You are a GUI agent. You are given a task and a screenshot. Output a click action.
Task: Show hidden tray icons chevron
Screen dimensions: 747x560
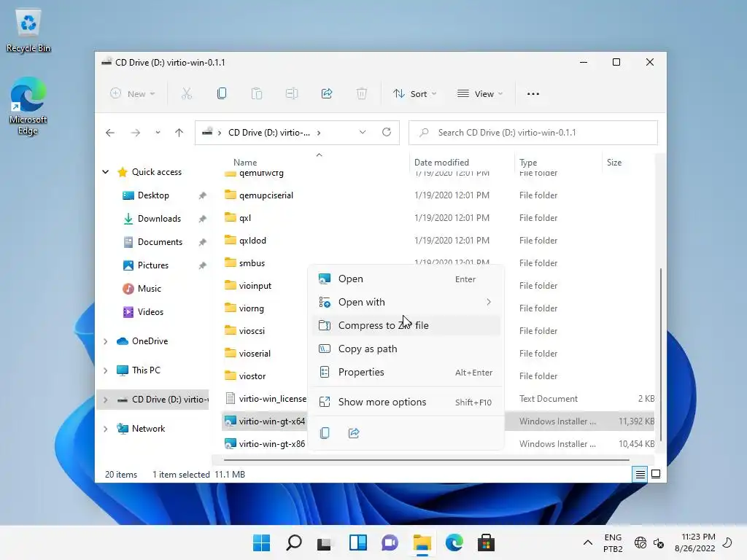588,542
